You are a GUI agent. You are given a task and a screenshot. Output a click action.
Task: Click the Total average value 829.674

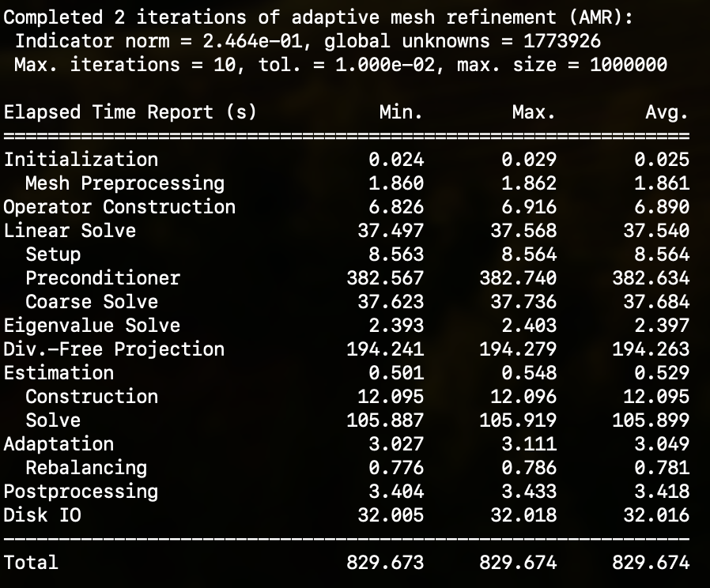[x=651, y=563]
